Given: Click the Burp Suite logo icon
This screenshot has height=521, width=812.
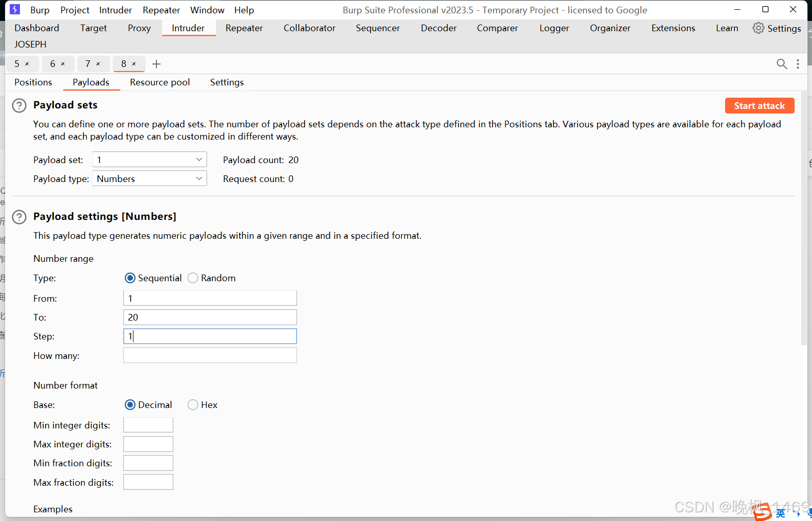Looking at the screenshot, I should click(x=15, y=9).
